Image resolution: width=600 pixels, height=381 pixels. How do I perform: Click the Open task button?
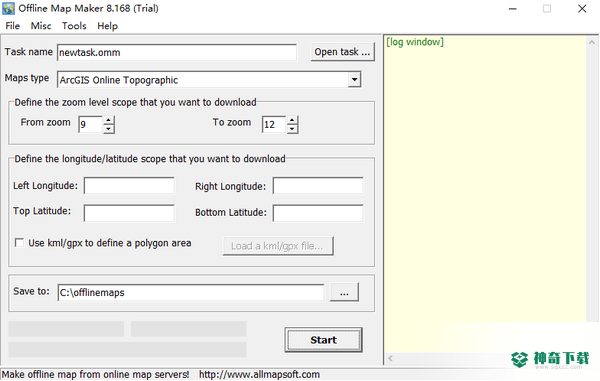point(342,52)
